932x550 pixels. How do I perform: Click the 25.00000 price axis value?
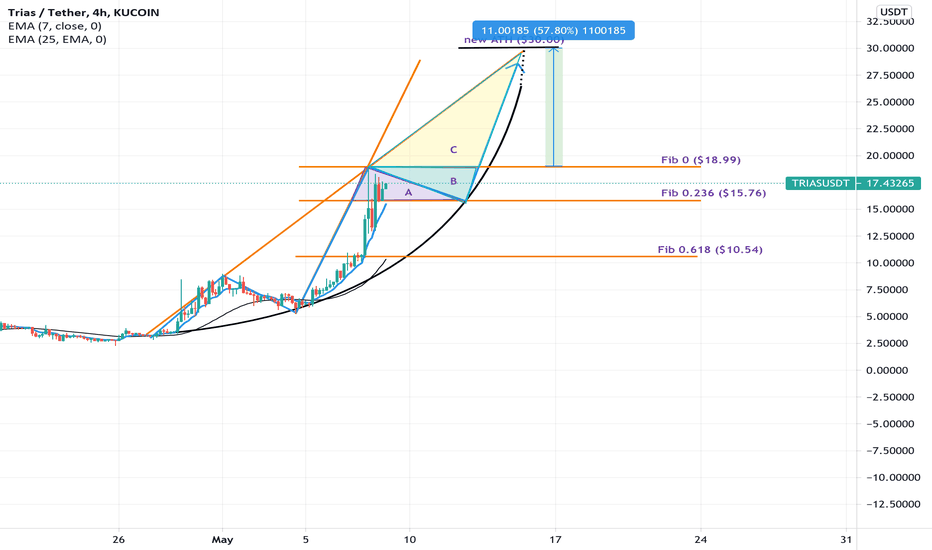(890, 102)
